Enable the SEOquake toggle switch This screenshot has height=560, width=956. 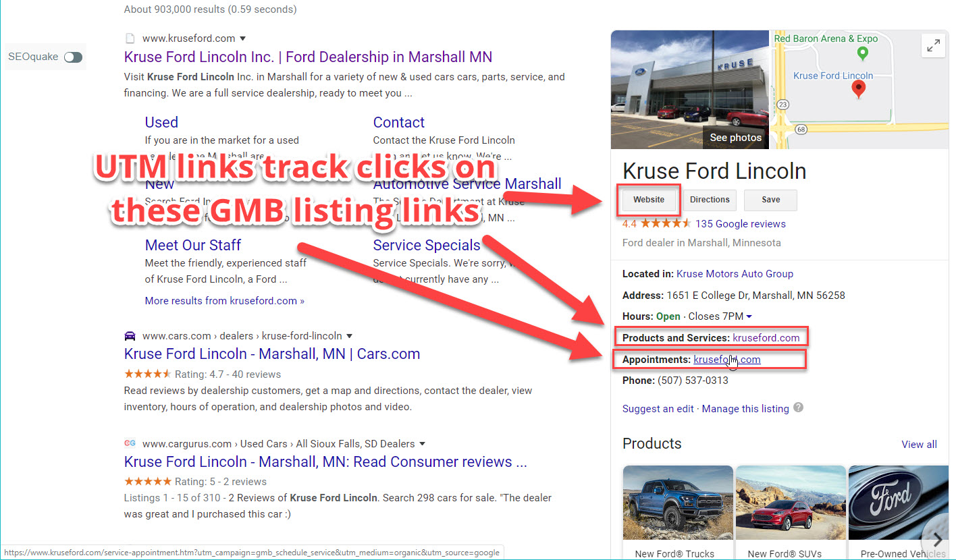[73, 57]
